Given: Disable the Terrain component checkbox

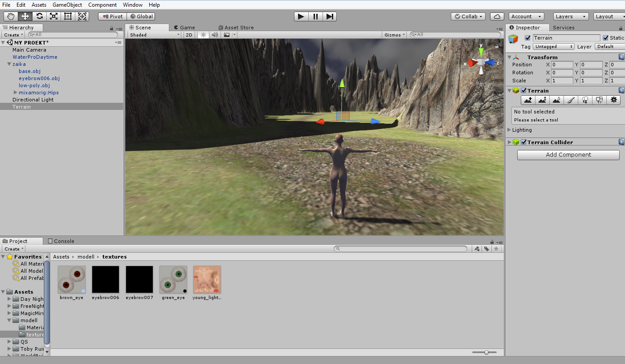Looking at the screenshot, I should click(524, 90).
